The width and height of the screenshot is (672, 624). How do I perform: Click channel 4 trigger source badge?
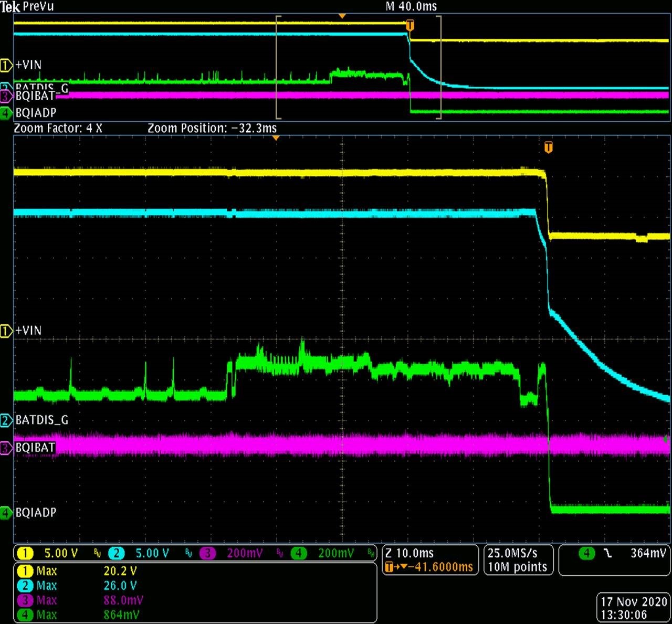(x=586, y=553)
